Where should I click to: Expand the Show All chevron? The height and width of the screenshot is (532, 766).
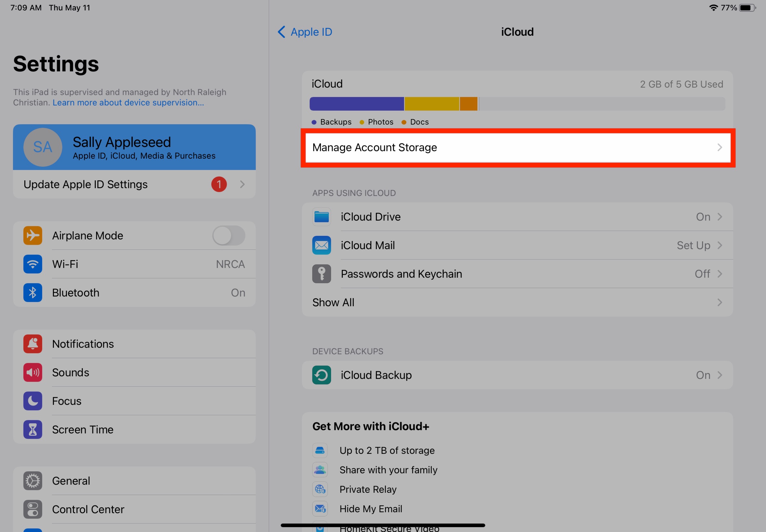tap(720, 302)
